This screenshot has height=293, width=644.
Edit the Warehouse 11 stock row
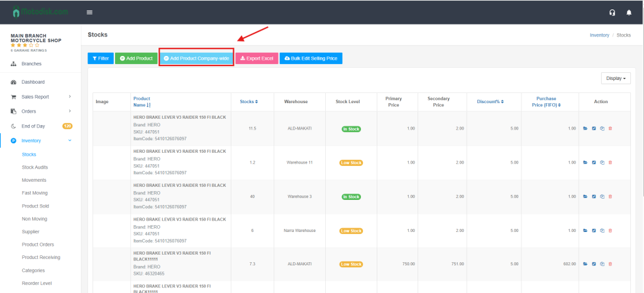tap(594, 162)
